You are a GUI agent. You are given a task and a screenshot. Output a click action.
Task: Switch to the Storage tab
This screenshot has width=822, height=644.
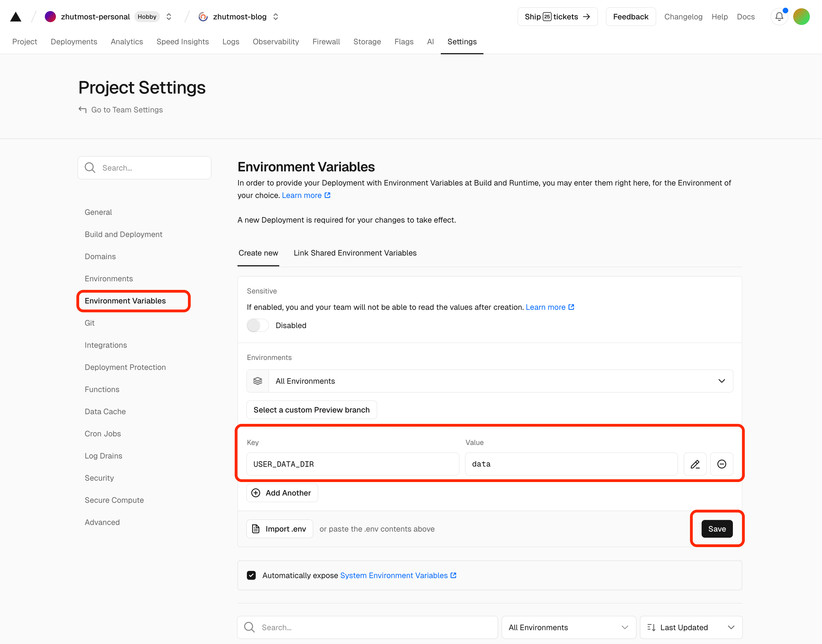coord(367,42)
